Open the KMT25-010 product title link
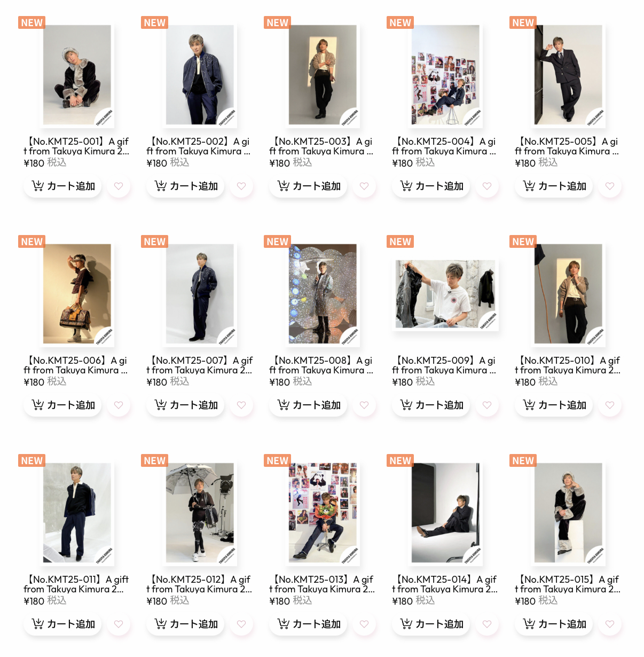644x657 pixels. pyautogui.click(x=568, y=365)
